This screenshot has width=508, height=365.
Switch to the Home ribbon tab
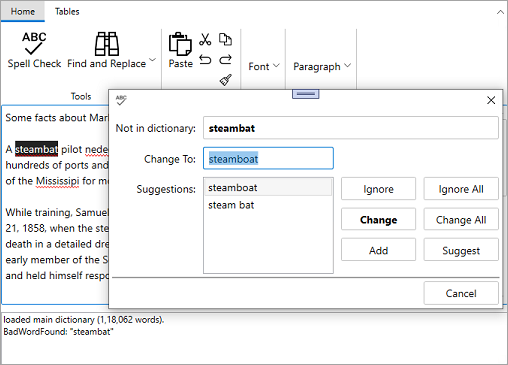23,12
